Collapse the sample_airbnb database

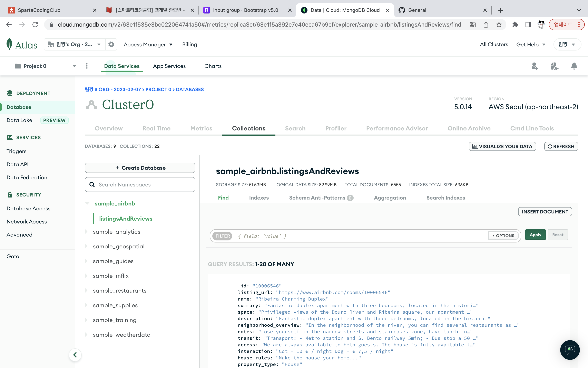(x=87, y=203)
